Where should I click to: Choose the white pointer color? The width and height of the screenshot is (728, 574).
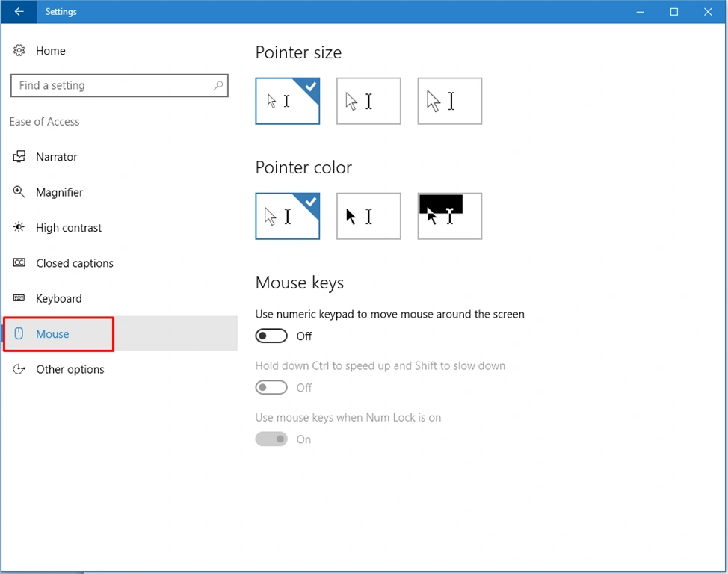click(288, 216)
